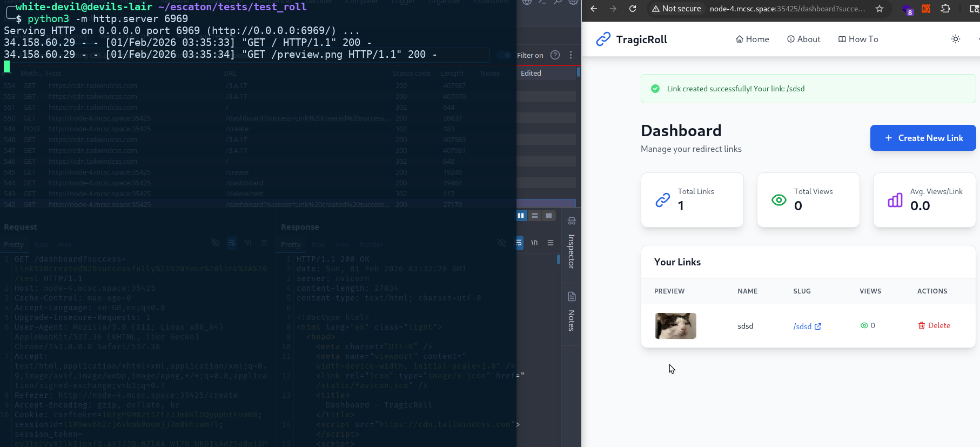Screen dimensions: 980x447
Task: Click the terminal python3 http.server command
Action: pyautogui.click(x=108, y=19)
